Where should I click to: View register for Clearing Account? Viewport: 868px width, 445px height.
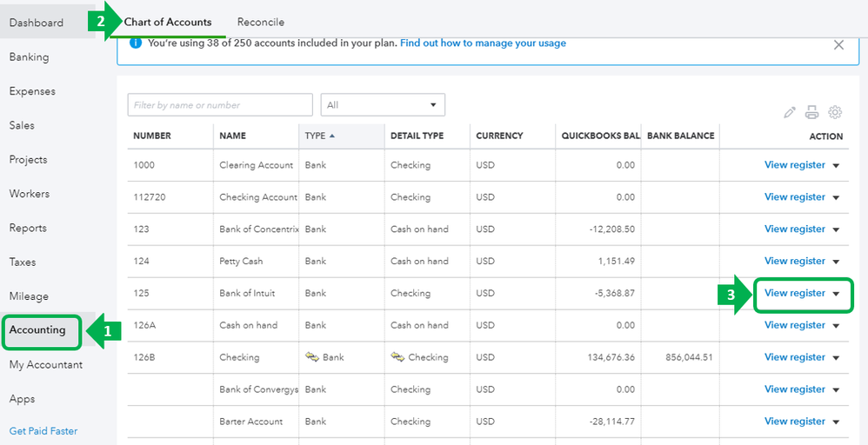point(794,165)
